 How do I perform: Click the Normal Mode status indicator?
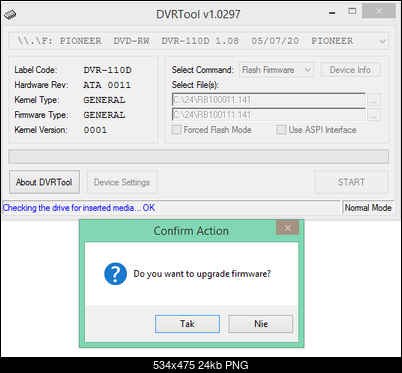368,208
